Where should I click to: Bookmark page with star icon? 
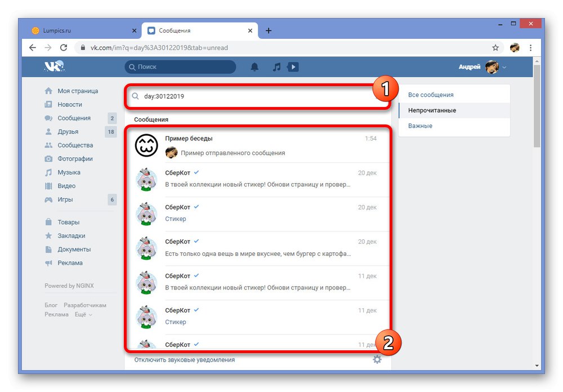click(x=495, y=47)
